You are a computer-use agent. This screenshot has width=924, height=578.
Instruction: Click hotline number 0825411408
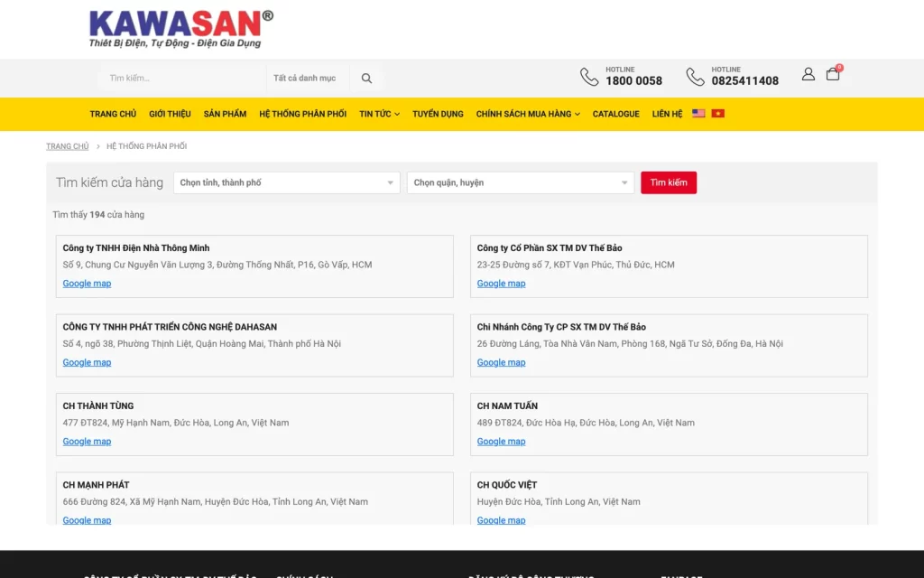tap(744, 80)
